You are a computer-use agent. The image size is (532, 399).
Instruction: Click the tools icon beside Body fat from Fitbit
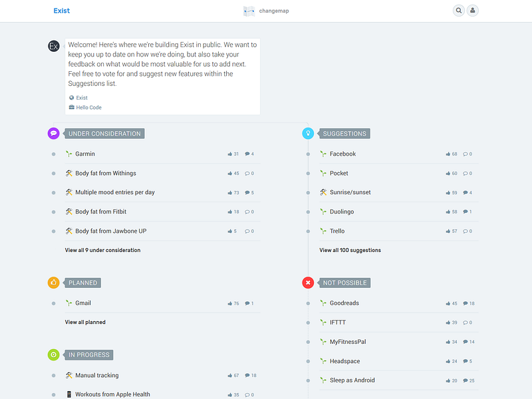[x=69, y=211]
